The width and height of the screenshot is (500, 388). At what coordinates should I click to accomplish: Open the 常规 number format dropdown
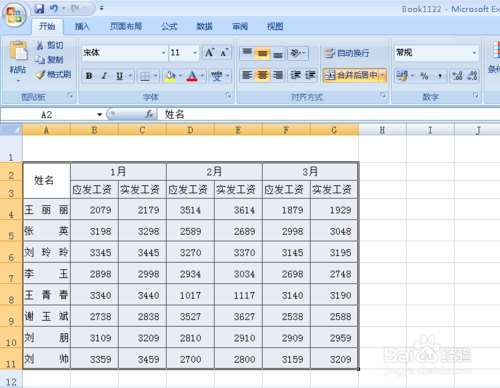pyautogui.click(x=474, y=53)
